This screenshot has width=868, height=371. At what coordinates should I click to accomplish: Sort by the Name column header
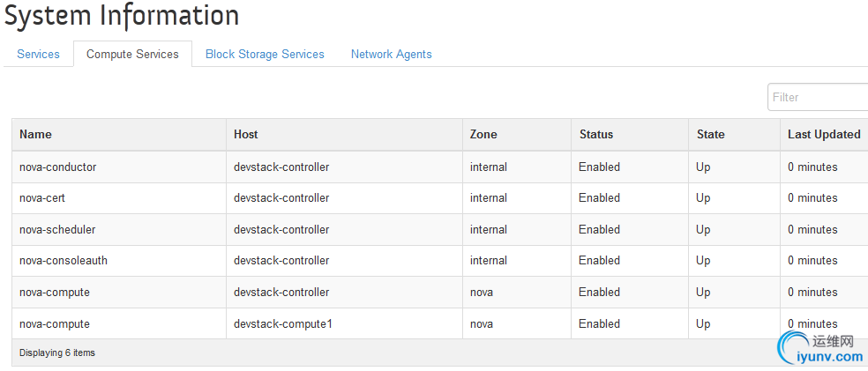click(x=35, y=134)
